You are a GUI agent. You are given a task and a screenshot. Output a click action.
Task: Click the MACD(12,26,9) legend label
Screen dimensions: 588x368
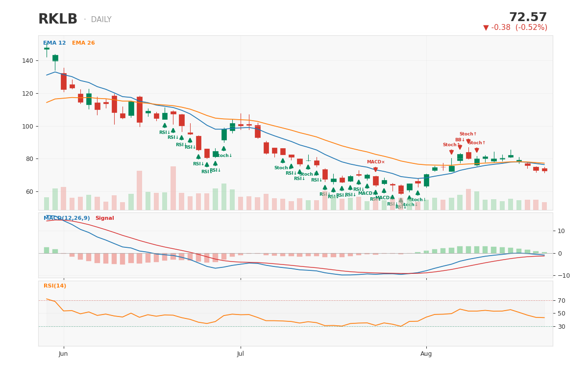[67, 218]
